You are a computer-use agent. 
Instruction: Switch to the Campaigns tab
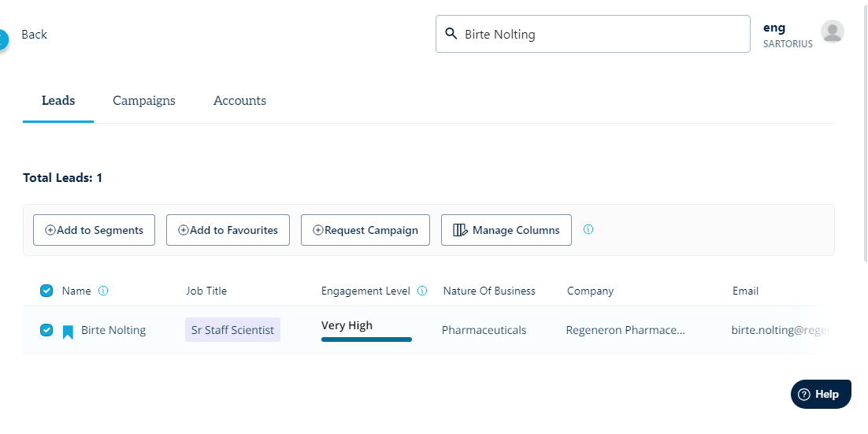pyautogui.click(x=144, y=101)
